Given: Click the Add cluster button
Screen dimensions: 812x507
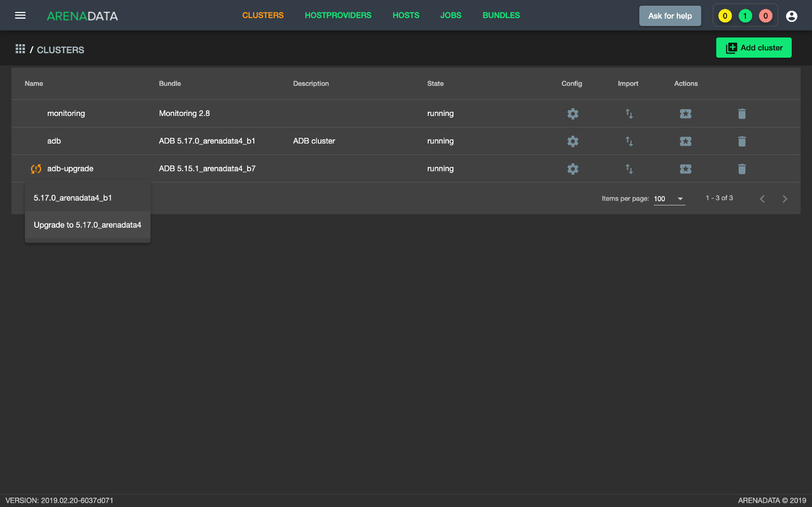Looking at the screenshot, I should 753,48.
